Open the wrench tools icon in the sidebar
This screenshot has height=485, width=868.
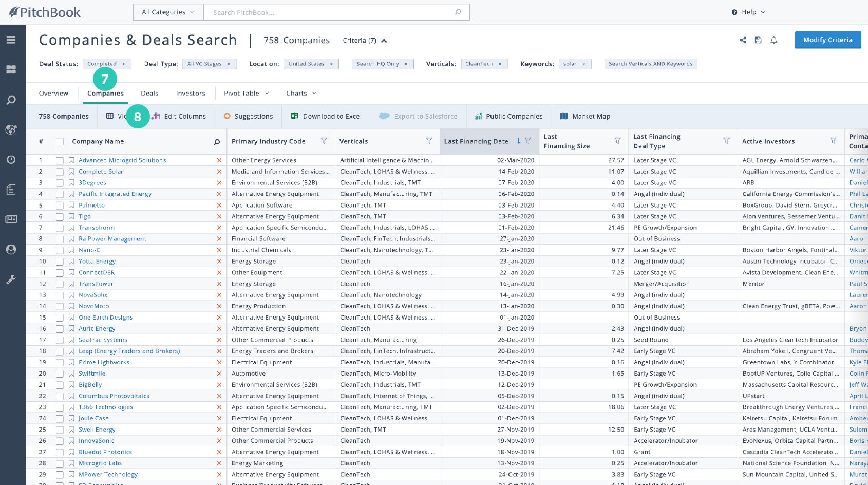(11, 279)
